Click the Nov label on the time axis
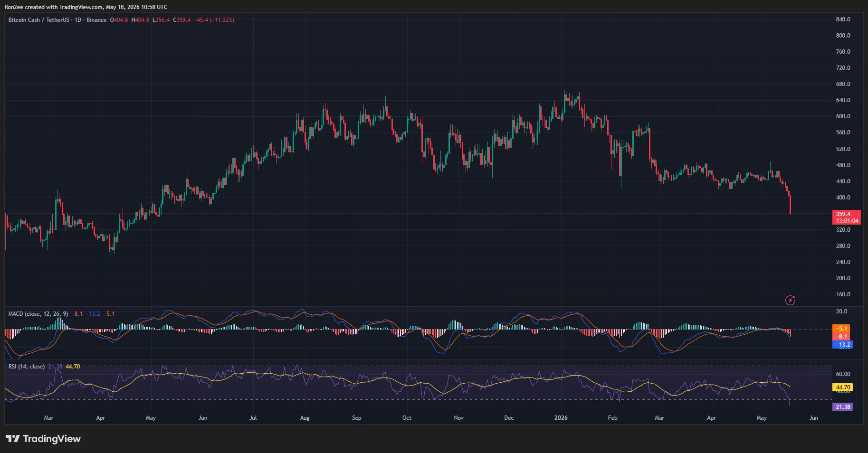The height and width of the screenshot is (453, 868). pyautogui.click(x=459, y=418)
